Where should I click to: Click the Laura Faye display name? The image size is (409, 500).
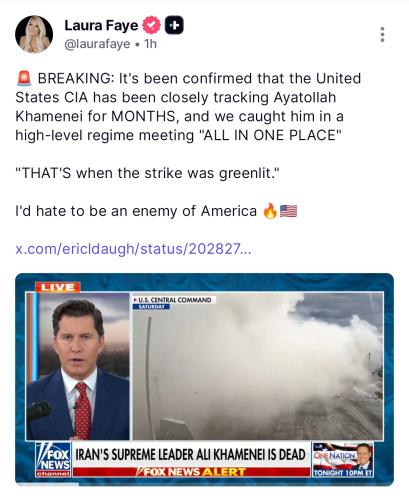pos(101,25)
